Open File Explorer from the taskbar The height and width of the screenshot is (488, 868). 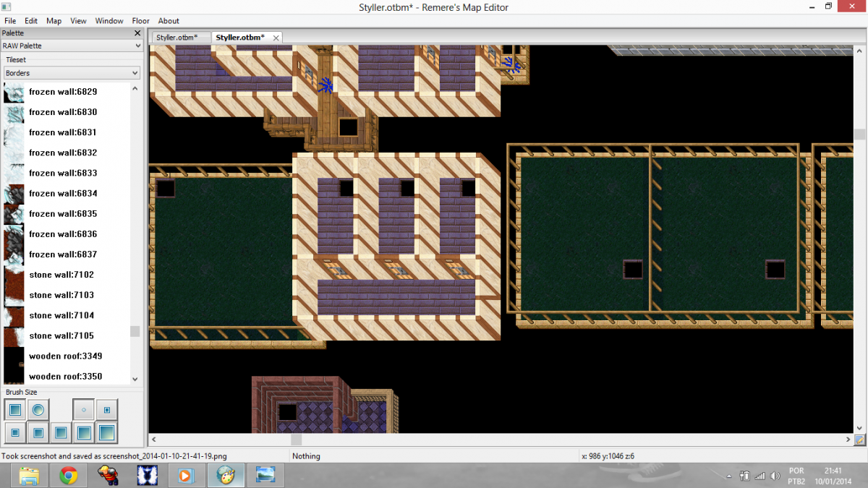(x=29, y=476)
